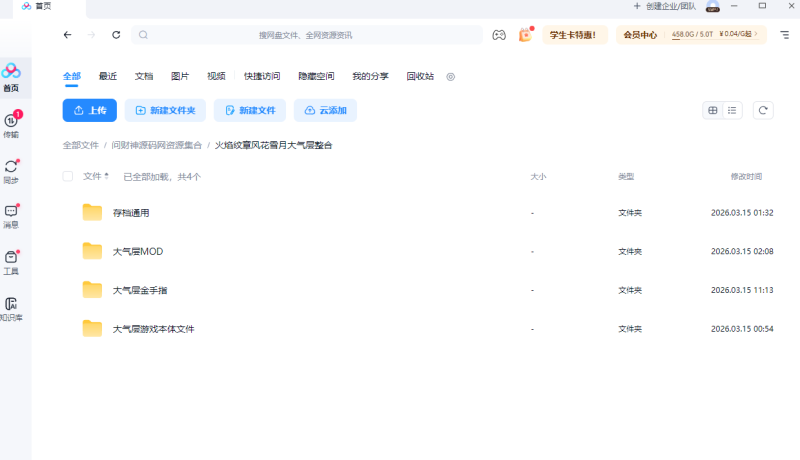The width and height of the screenshot is (800, 460).
Task: Select the 图片 tab
Action: pos(180,76)
